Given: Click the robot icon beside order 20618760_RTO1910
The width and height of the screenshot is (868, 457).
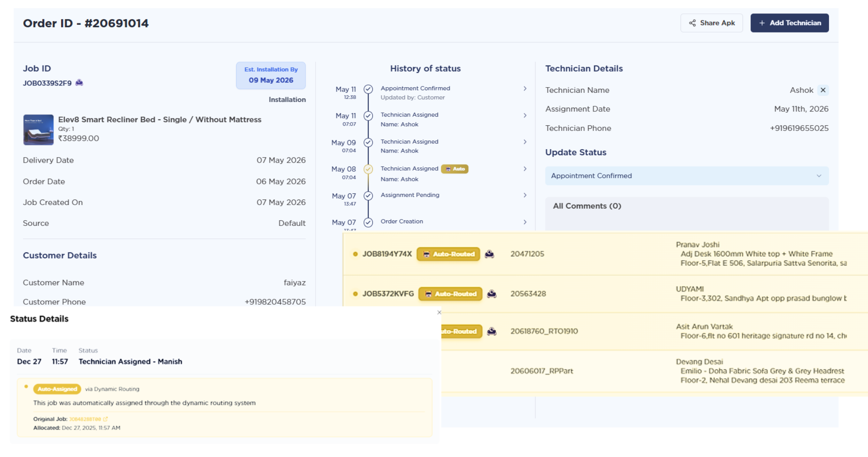Looking at the screenshot, I should click(x=492, y=331).
